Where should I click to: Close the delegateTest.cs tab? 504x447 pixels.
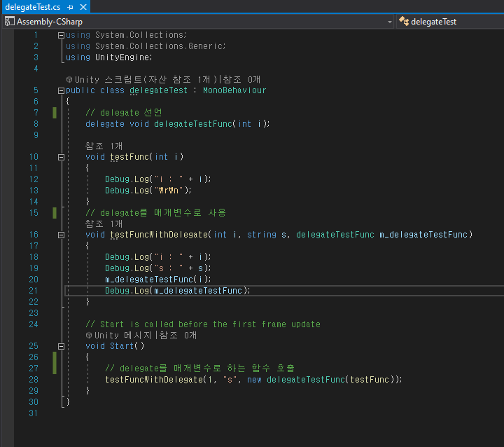[x=83, y=7]
